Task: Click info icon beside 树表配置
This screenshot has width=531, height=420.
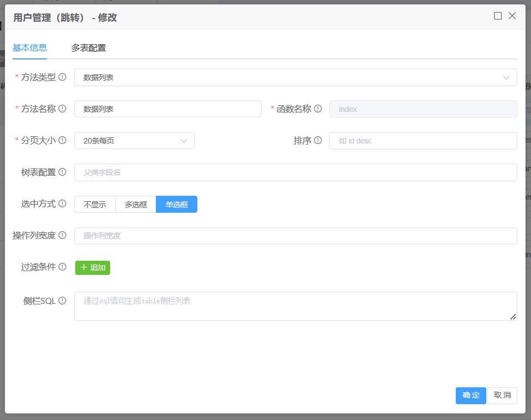Action: click(x=62, y=172)
